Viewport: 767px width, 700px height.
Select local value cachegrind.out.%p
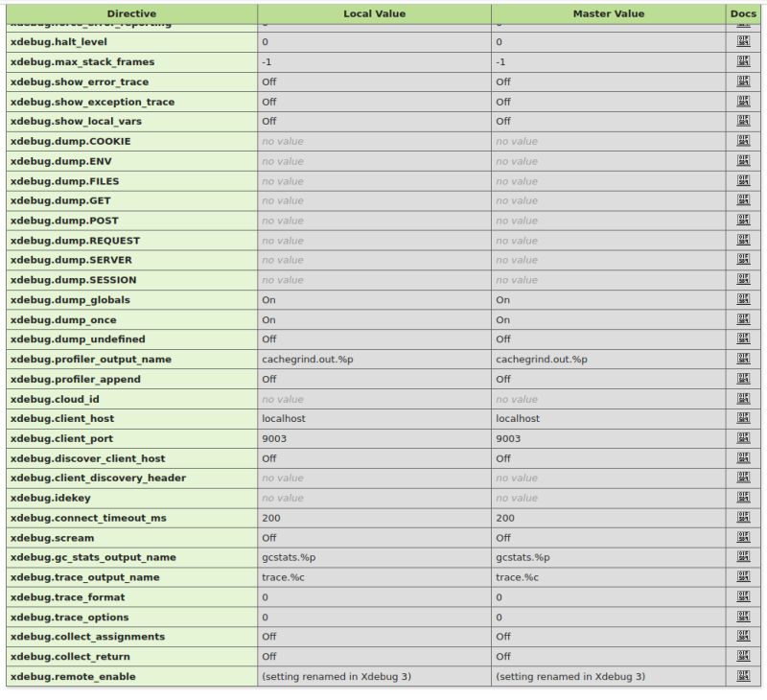point(307,360)
